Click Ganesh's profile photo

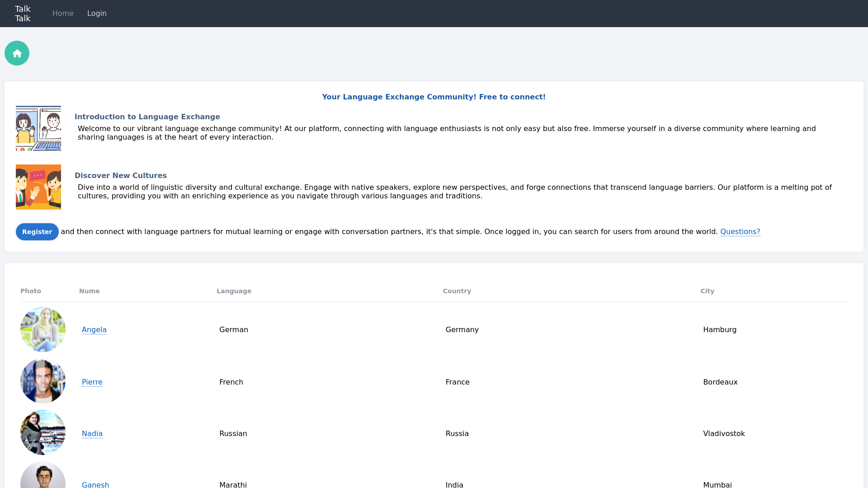tap(43, 475)
